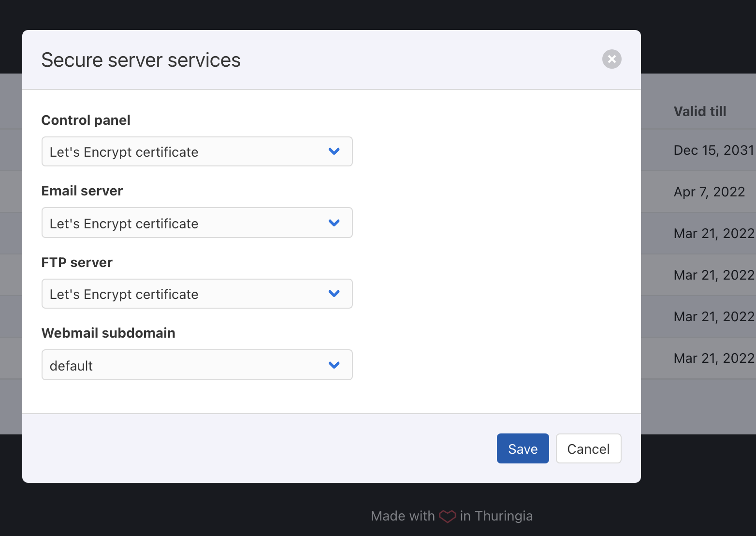Click the heart icon in the footer
This screenshot has width=756, height=536.
(x=447, y=517)
